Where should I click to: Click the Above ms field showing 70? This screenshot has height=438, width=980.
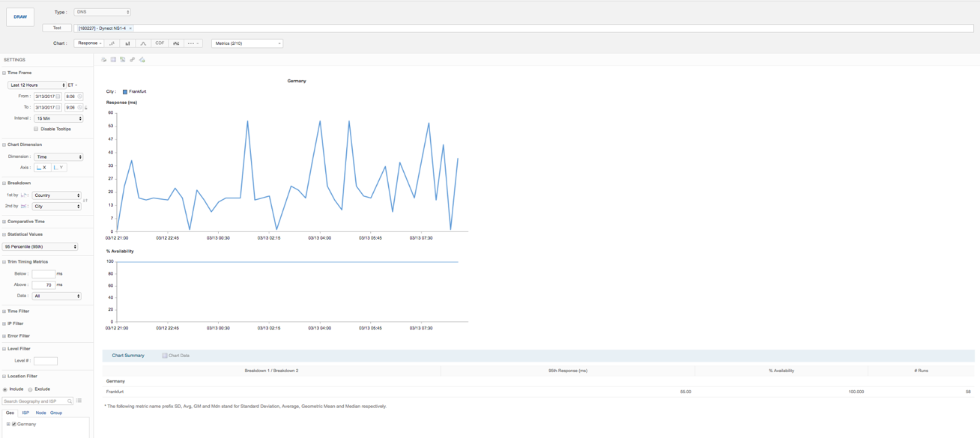click(43, 285)
